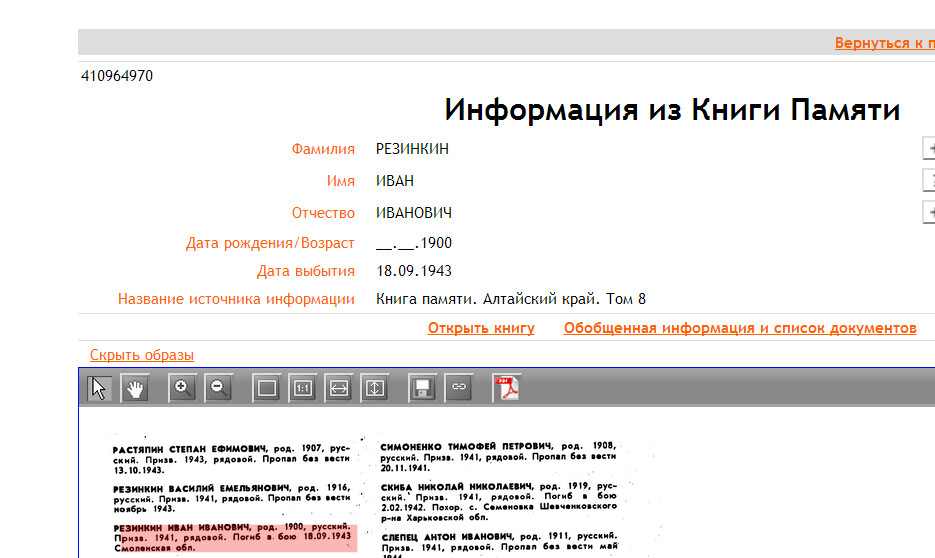Image resolution: width=935 pixels, height=558 pixels.
Task: Export the scan as PDF
Action: click(506, 388)
